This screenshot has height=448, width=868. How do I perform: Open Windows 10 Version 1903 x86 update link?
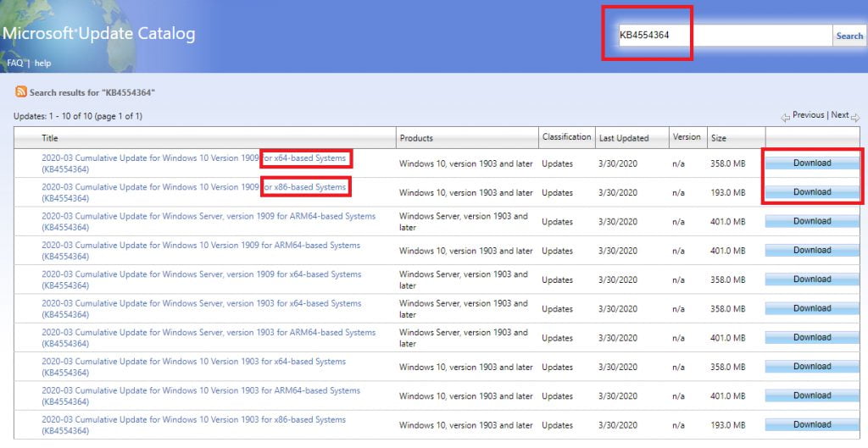click(194, 425)
